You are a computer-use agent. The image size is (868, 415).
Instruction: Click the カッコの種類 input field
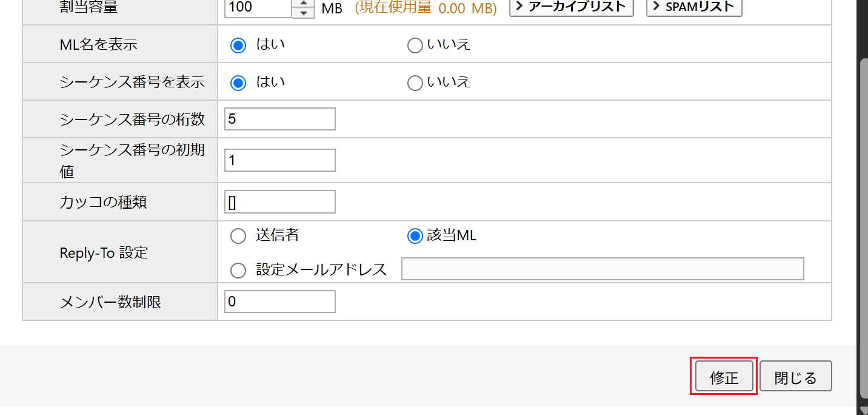(x=279, y=202)
